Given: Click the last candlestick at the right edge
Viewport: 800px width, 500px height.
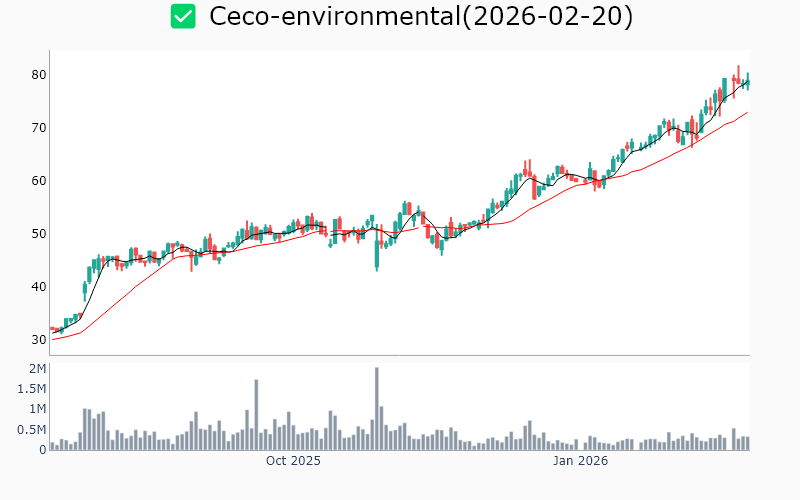Looking at the screenshot, I should point(747,82).
